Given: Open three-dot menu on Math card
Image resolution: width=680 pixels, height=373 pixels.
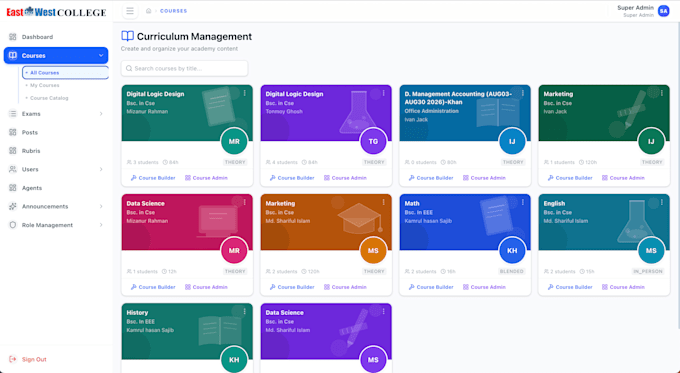Looking at the screenshot, I should pyautogui.click(x=523, y=202).
